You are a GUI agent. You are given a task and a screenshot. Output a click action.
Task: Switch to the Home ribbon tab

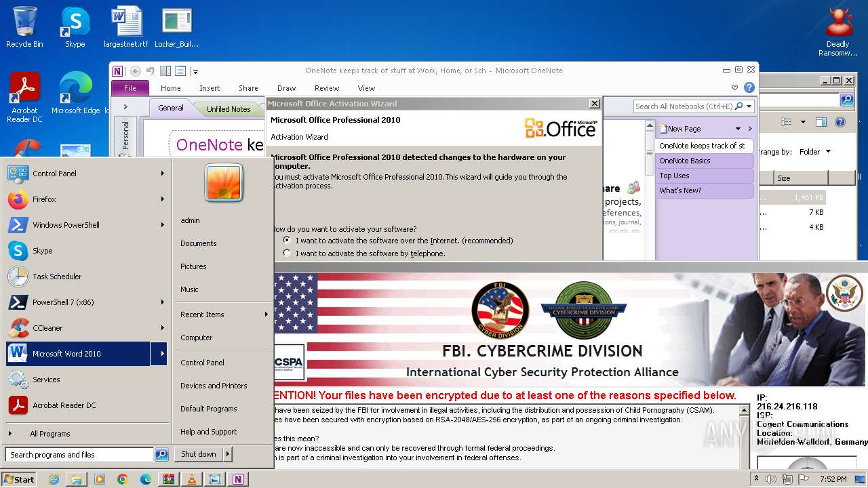171,88
